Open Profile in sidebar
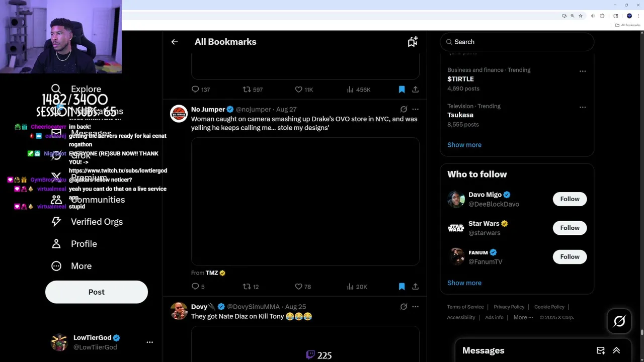The image size is (644, 362). 74,244
